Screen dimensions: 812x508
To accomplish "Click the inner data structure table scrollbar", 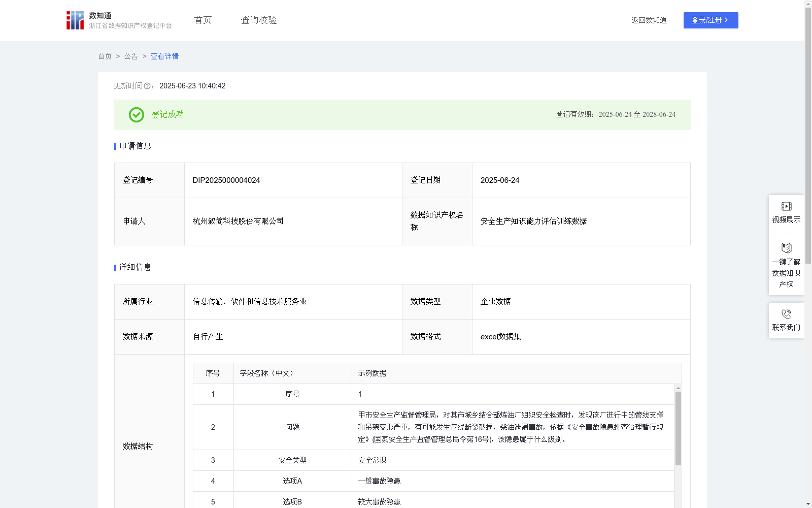I will [x=678, y=428].
